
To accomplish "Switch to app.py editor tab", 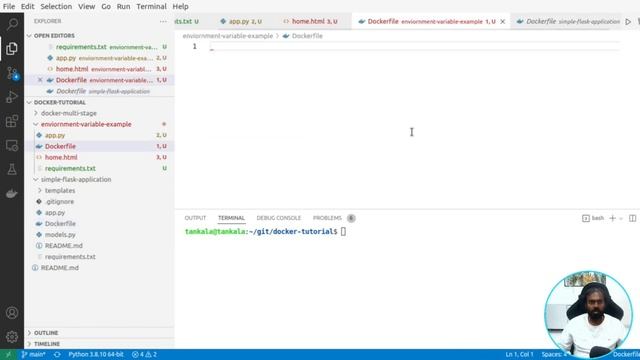I will coord(241,22).
